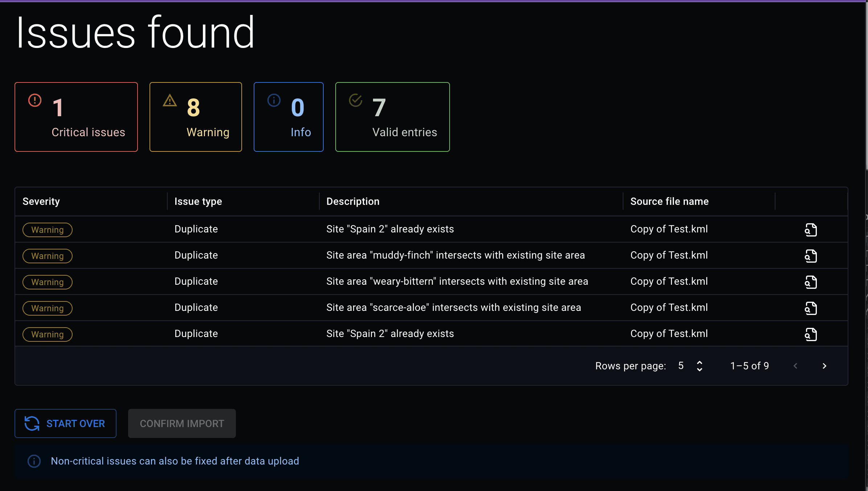Go to previous page of issues
This screenshot has width=868, height=491.
795,366
